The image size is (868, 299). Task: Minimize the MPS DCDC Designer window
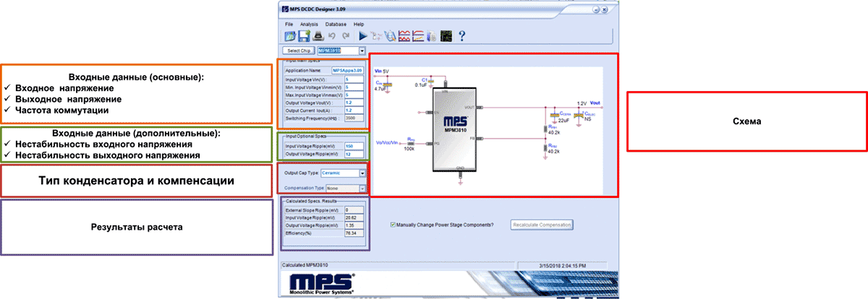click(597, 9)
